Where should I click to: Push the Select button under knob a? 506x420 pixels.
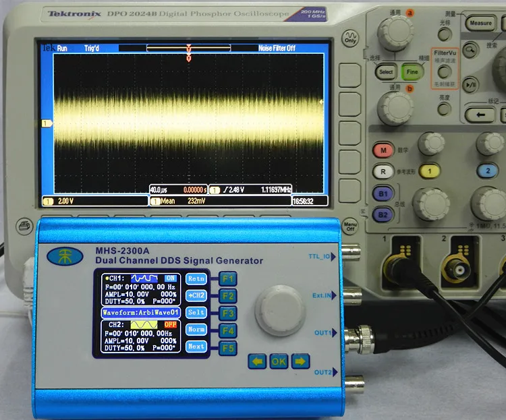point(386,72)
